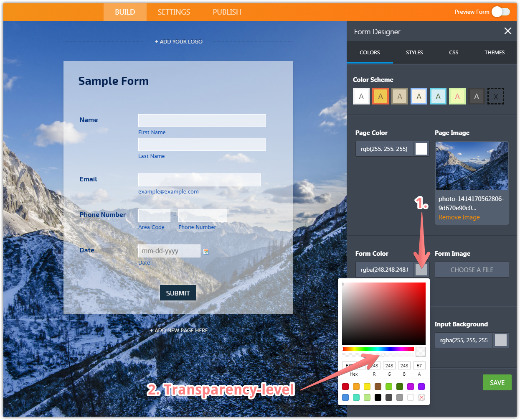Viewport: 520px width, 420px height.
Task: Select the dark gray color scheme
Action: (x=477, y=96)
